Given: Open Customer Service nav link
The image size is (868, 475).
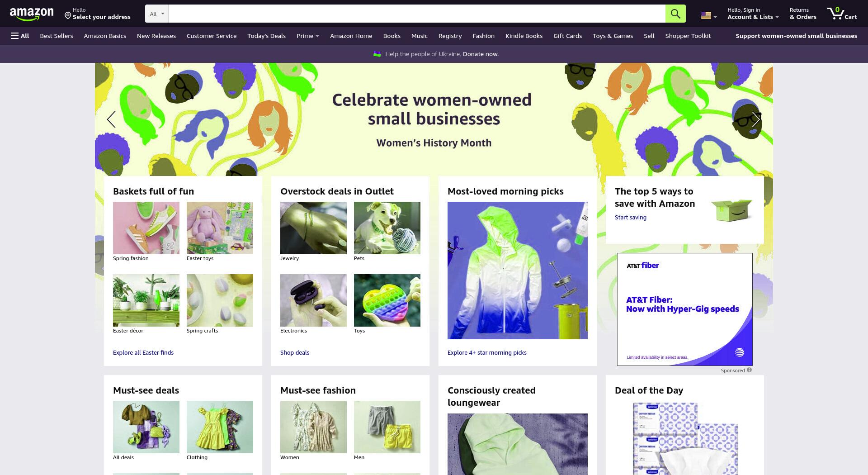Looking at the screenshot, I should pos(212,36).
